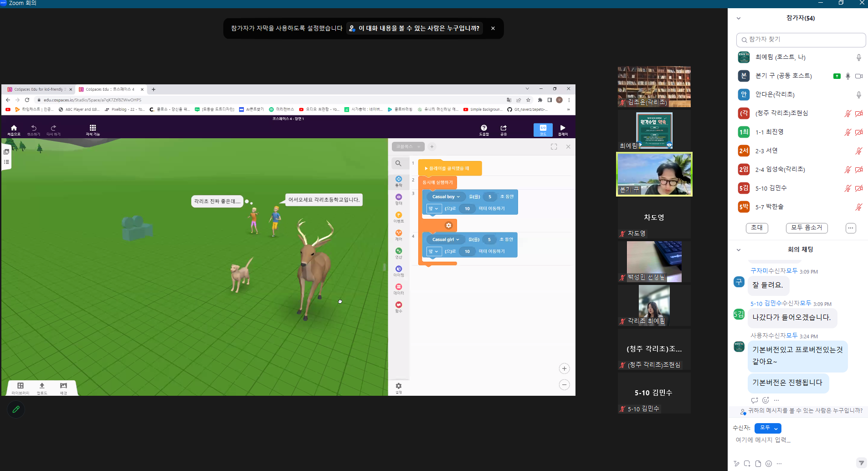Toggle camera for 본기 구 co-host

point(858,76)
